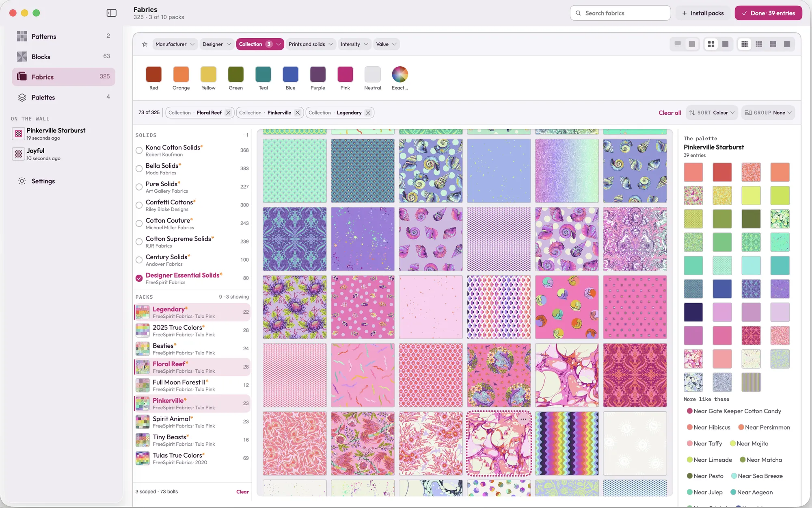812x508 pixels.
Task: Deselect the Pinkerville pack row
Action: 192,404
